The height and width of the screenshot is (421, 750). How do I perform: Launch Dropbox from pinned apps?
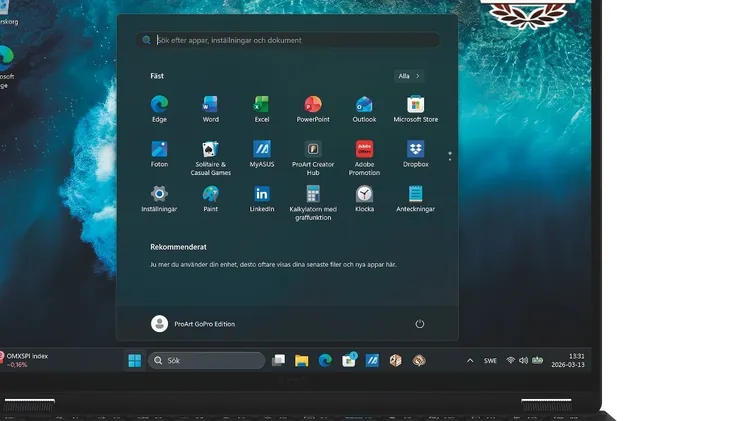coord(416,154)
